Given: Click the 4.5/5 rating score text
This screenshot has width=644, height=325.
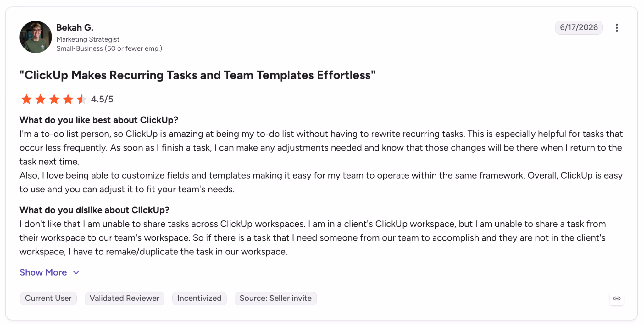Looking at the screenshot, I should click(x=102, y=99).
